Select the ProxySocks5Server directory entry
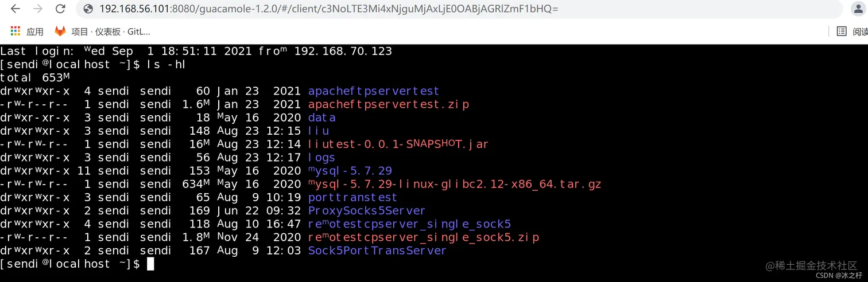 (x=367, y=210)
